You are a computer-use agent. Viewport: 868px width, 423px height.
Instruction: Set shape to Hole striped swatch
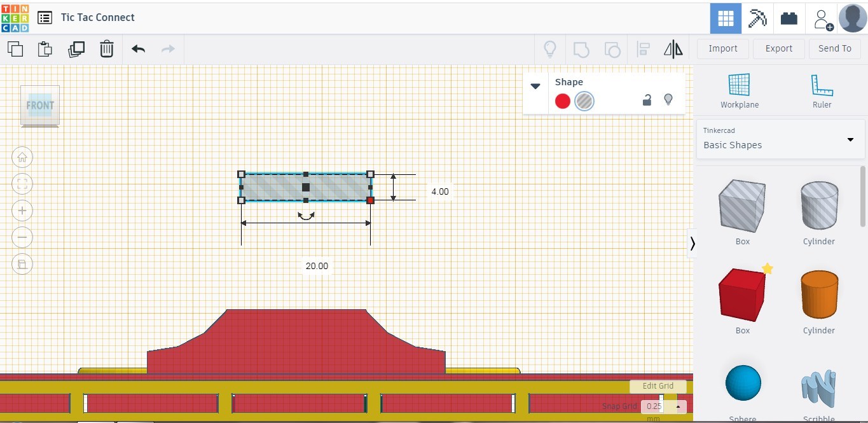click(584, 101)
